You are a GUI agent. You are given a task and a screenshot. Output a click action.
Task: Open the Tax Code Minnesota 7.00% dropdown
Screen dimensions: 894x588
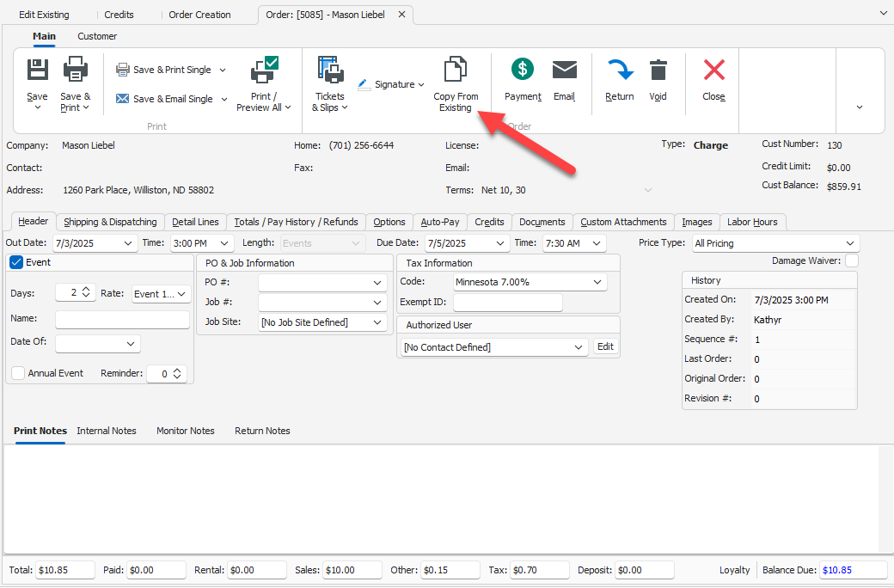pyautogui.click(x=597, y=282)
